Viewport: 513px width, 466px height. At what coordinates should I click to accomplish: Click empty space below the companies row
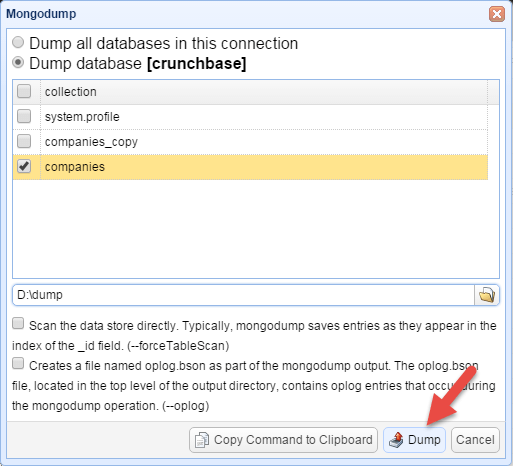pos(256,229)
